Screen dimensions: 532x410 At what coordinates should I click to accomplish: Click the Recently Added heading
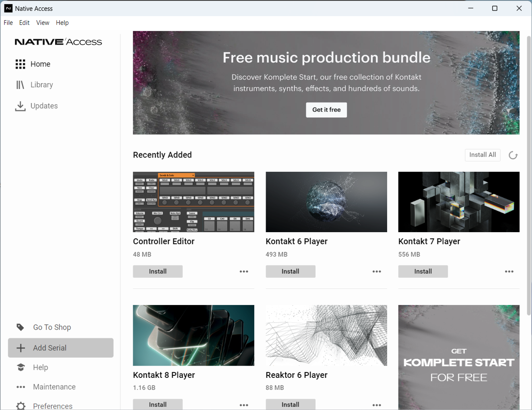(162, 155)
